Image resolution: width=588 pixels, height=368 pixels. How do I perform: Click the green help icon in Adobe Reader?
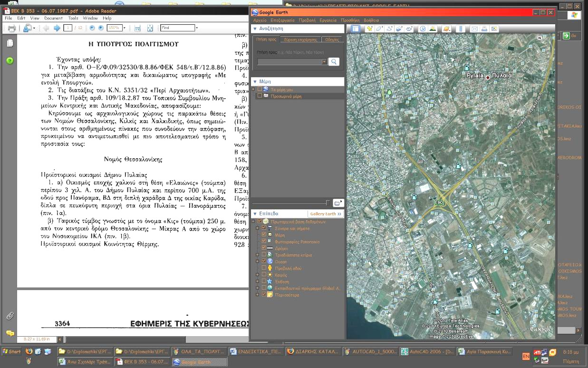coord(10,61)
